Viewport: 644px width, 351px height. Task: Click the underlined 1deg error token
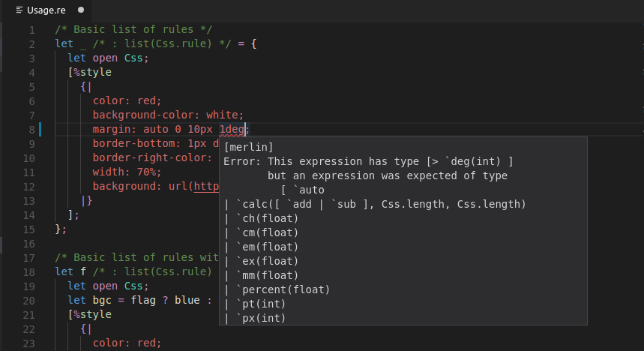coord(232,130)
